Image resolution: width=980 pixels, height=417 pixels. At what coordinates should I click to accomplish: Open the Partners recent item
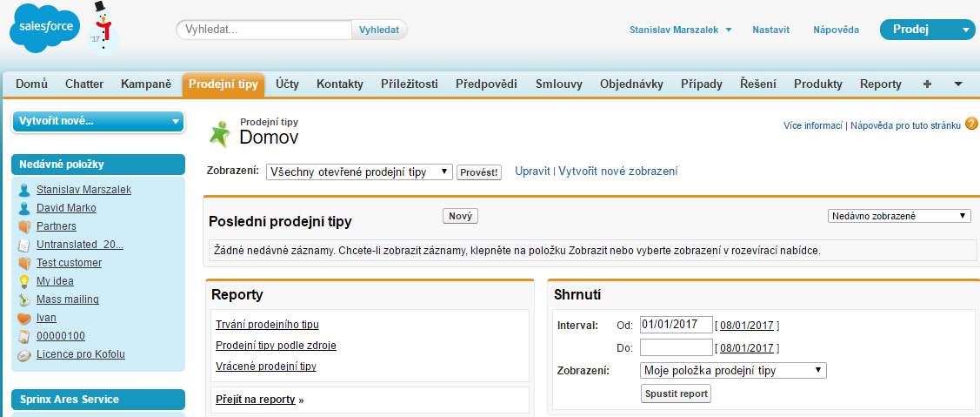click(x=57, y=226)
